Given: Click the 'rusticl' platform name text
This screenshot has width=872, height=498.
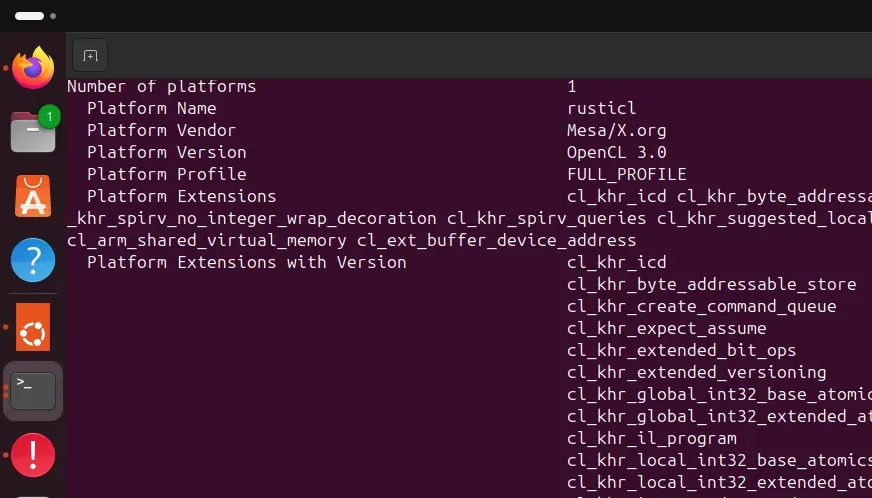Looking at the screenshot, I should [601, 108].
